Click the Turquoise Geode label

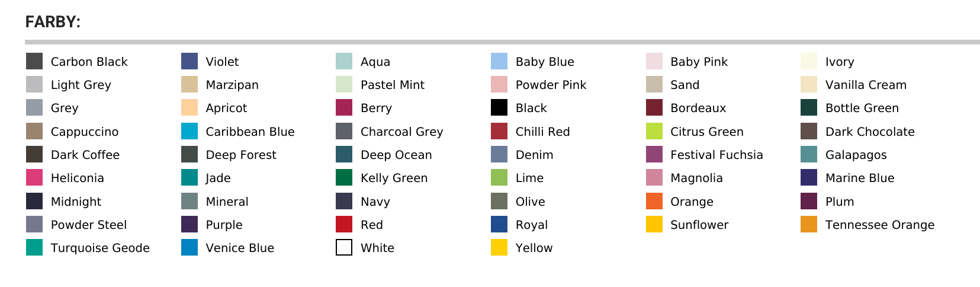(100, 248)
